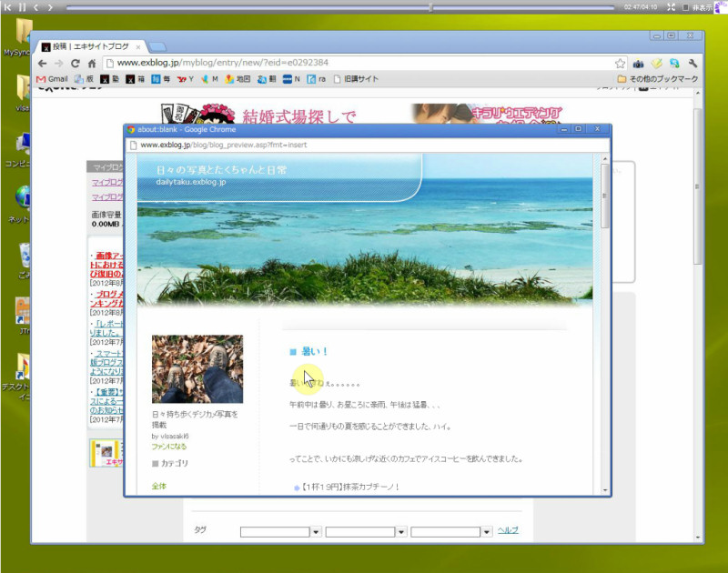The image size is (728, 573).
Task: Open the Yahoo Y bookmark
Action: [186, 79]
